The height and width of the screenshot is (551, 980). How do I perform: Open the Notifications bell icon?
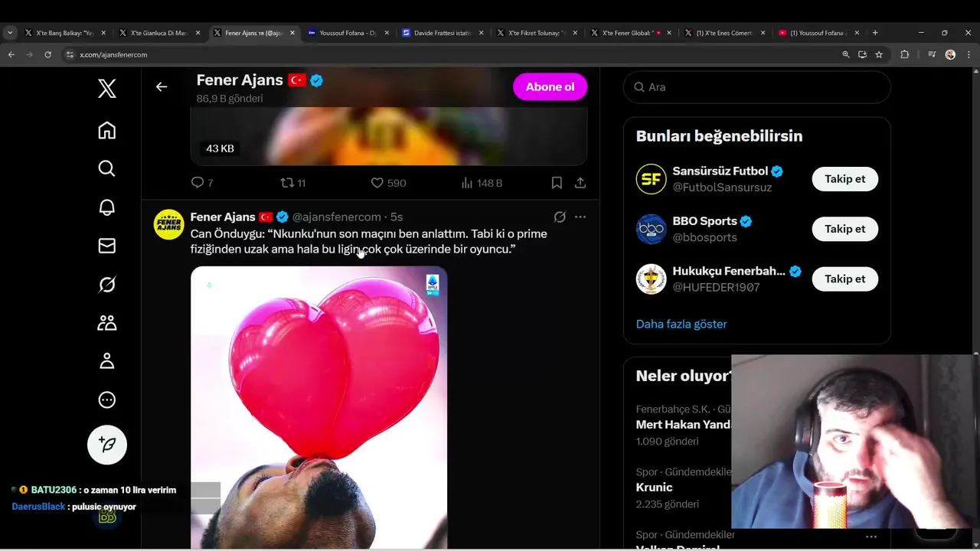[107, 207]
